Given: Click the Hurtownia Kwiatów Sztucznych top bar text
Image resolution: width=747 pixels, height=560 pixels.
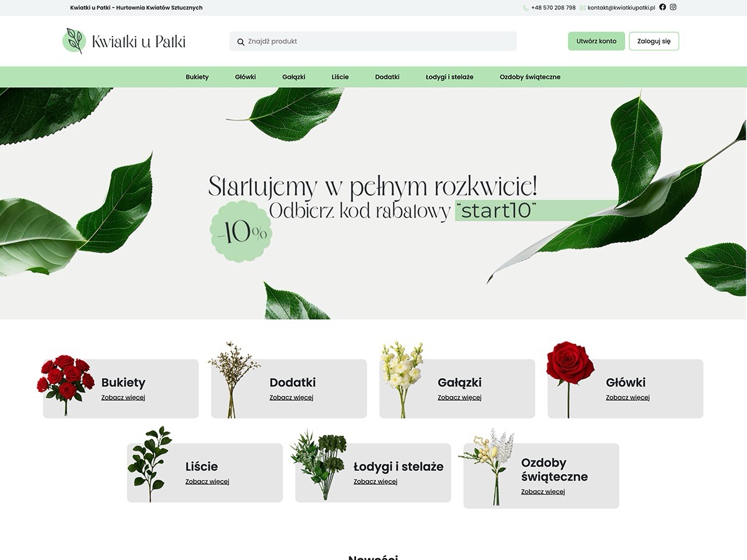Looking at the screenshot, I should 159,7.
